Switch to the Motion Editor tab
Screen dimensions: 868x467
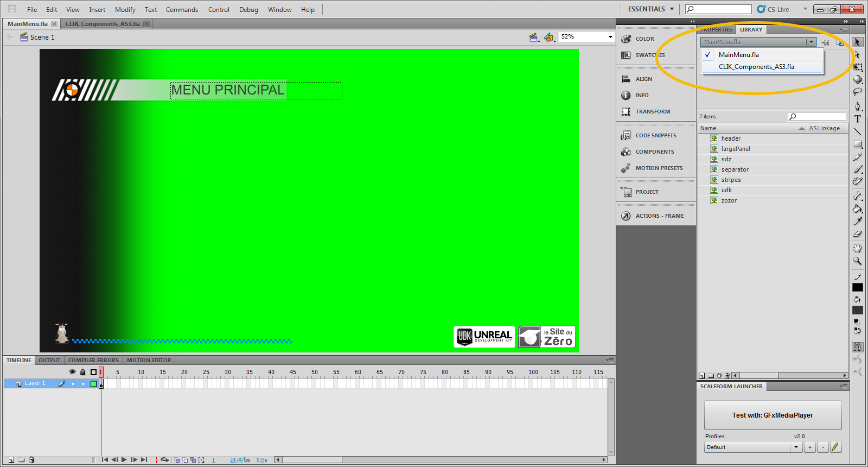click(x=149, y=360)
